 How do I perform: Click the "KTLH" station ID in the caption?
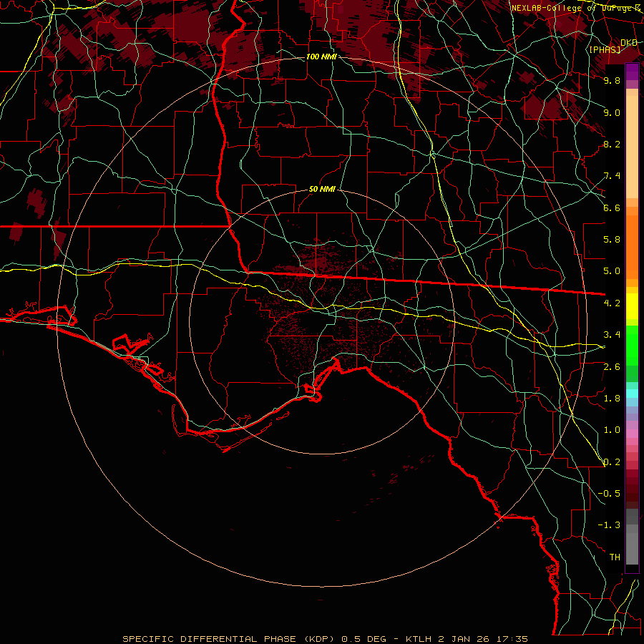[420, 639]
